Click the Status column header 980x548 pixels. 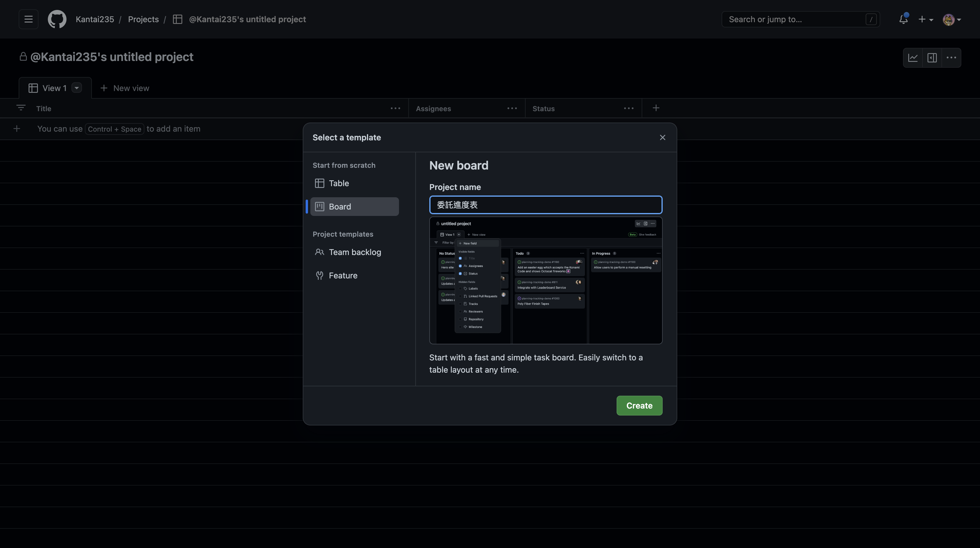[x=543, y=109]
